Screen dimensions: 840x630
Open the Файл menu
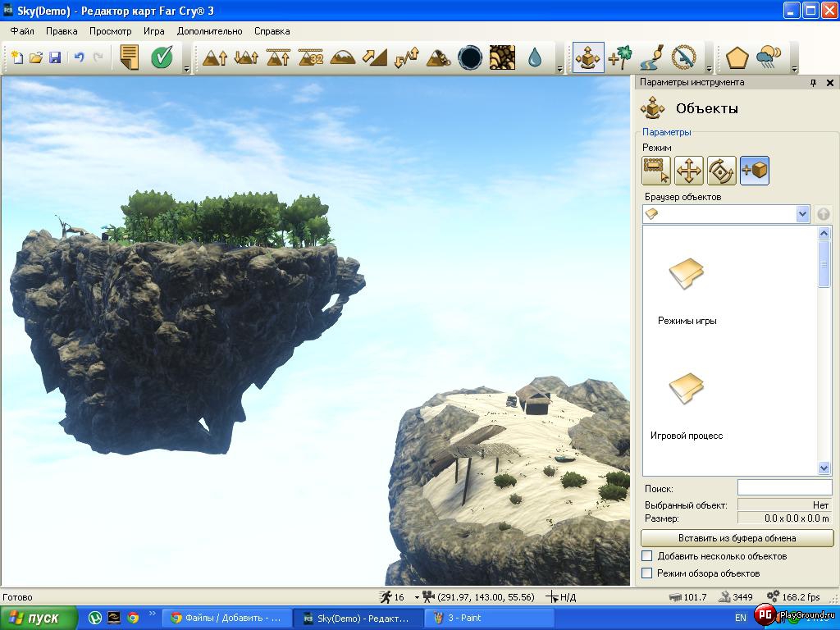[x=22, y=31]
